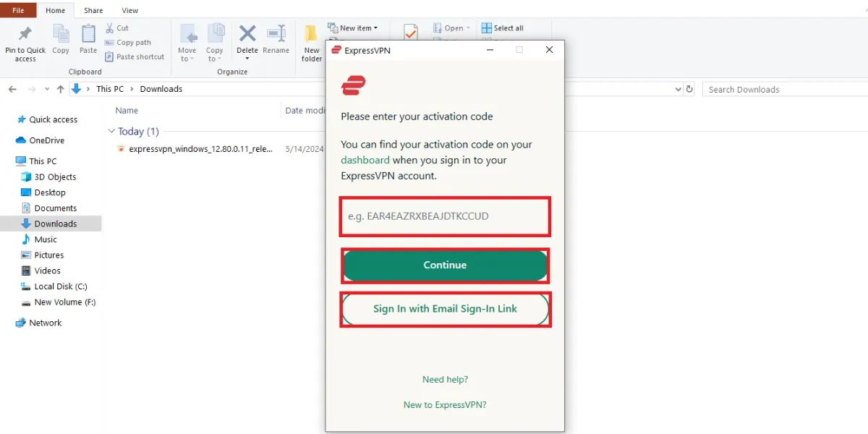Viewport: 868px width, 434px height.
Task: Go back using the Explorer back arrow
Action: click(12, 89)
